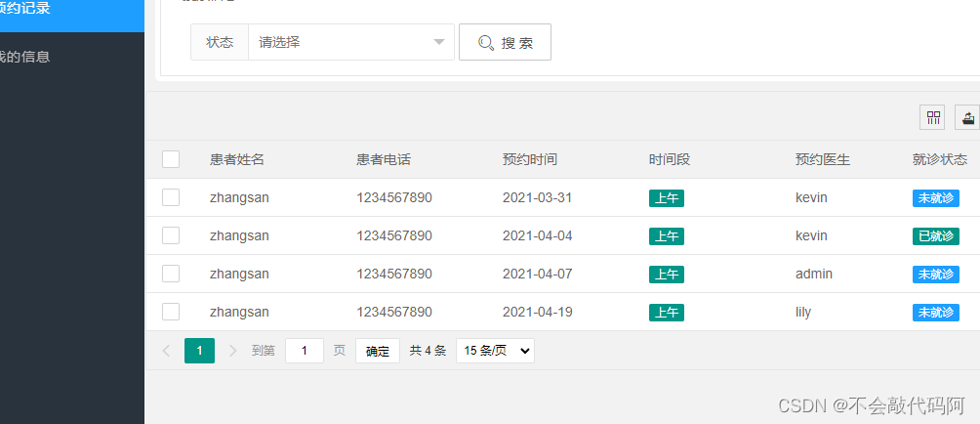980x424 pixels.
Task: Open the column filter grid icon
Action: point(933,117)
